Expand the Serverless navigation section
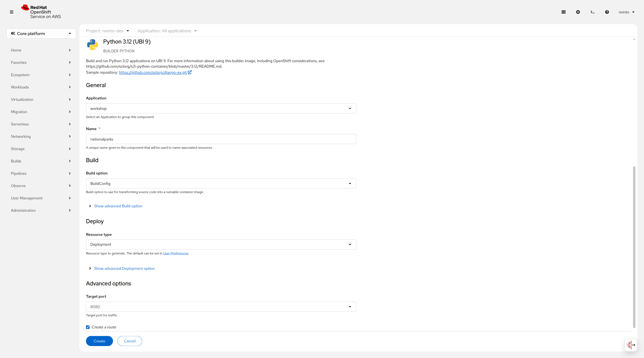Image resolution: width=644 pixels, height=358 pixels. [41, 124]
